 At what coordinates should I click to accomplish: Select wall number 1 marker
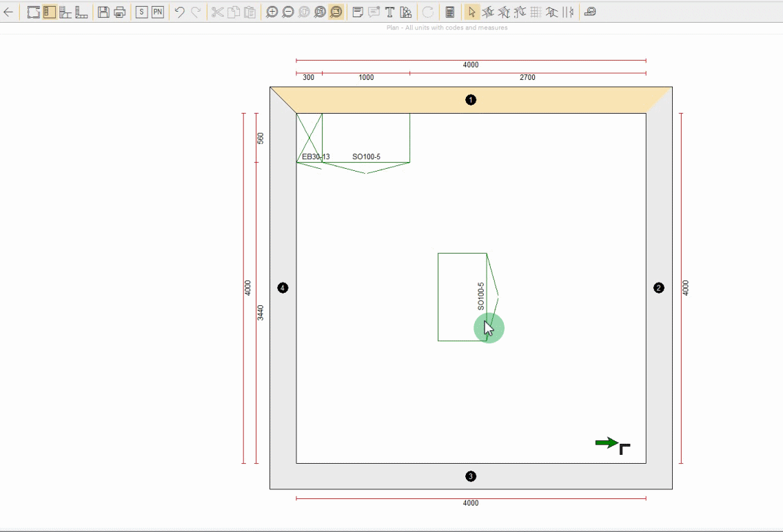click(x=471, y=100)
